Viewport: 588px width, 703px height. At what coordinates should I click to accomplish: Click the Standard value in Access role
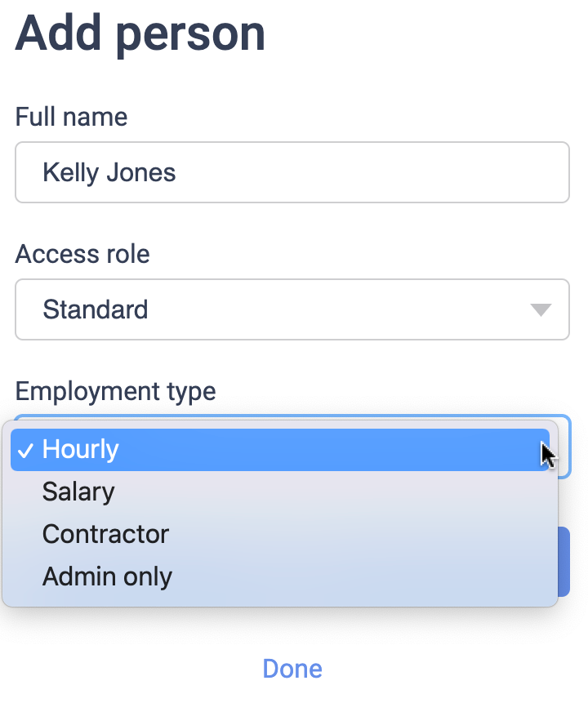tap(96, 309)
